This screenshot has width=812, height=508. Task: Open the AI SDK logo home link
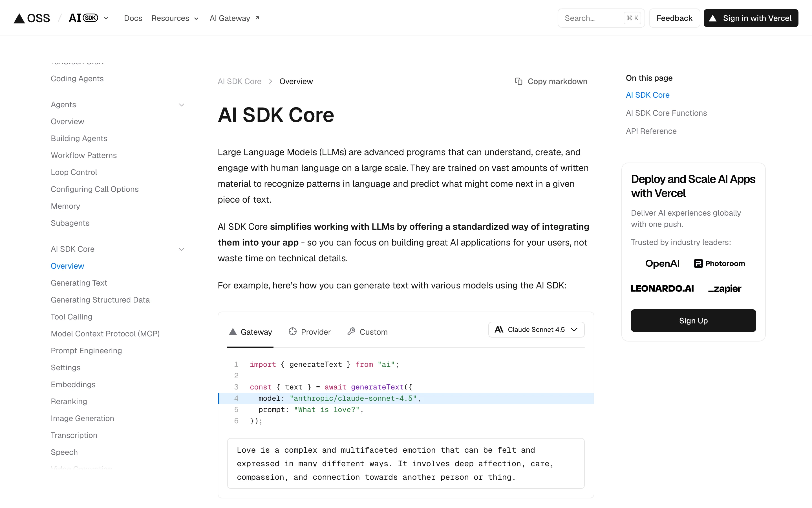coord(83,18)
